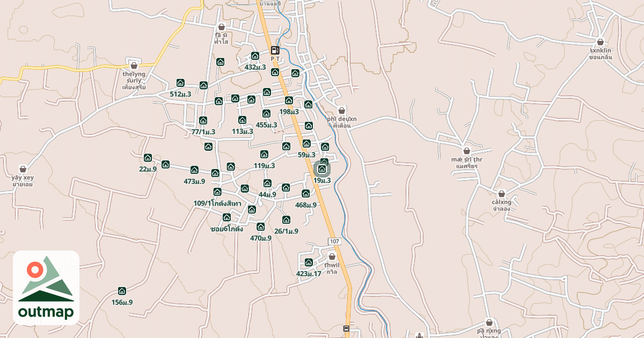Viewport: 644px width, 338px height.
Task: Click the house marker above 44ม.9
Action: [267, 183]
